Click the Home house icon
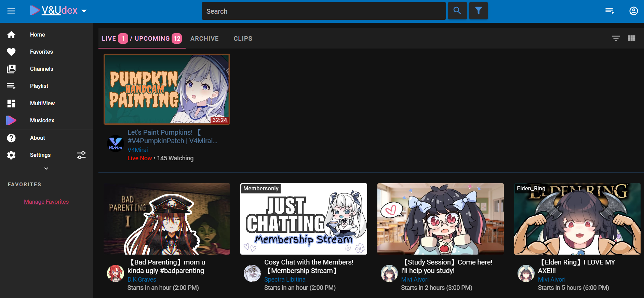 point(11,35)
